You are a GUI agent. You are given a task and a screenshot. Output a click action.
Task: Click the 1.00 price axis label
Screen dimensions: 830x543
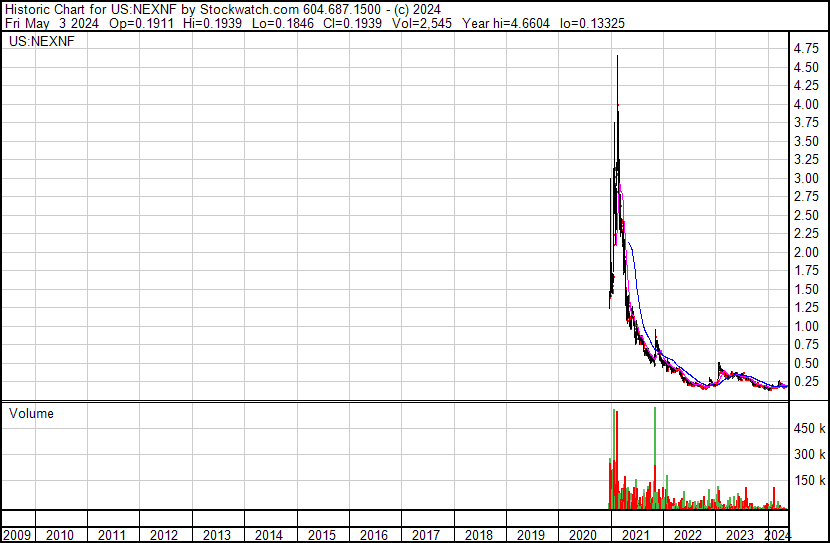tap(806, 326)
